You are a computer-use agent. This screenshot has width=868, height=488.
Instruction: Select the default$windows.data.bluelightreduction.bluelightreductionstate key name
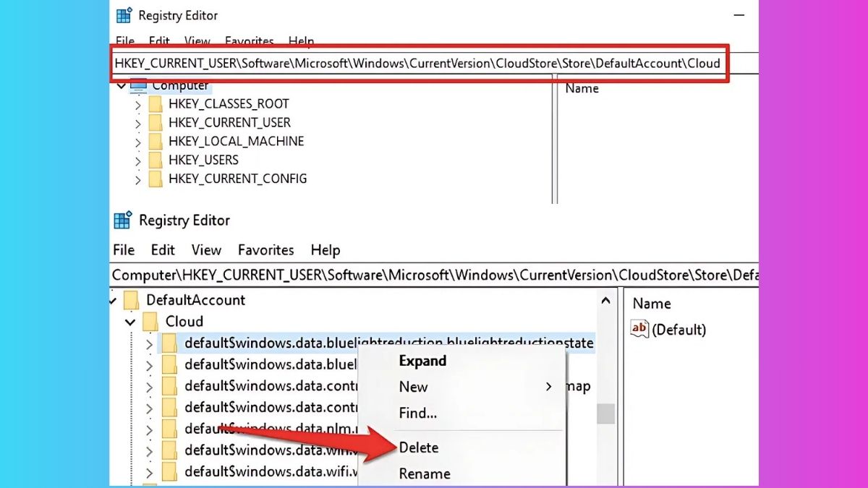(x=389, y=343)
